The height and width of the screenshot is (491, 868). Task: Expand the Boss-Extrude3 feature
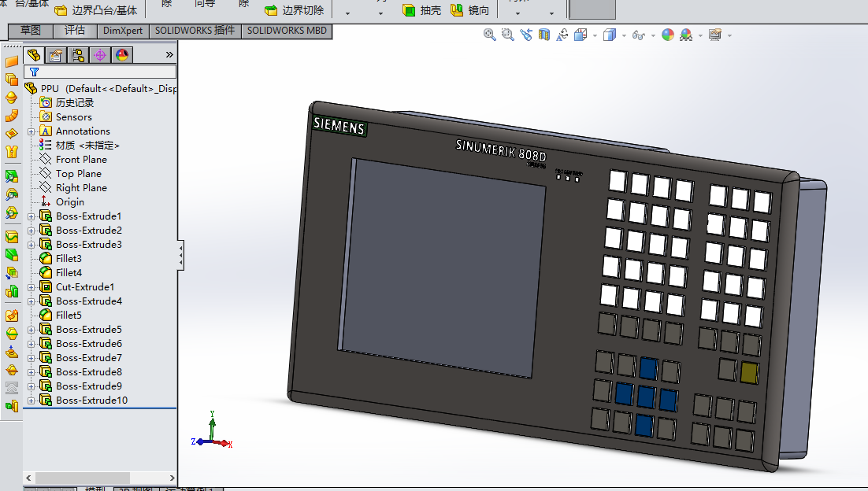(x=31, y=245)
